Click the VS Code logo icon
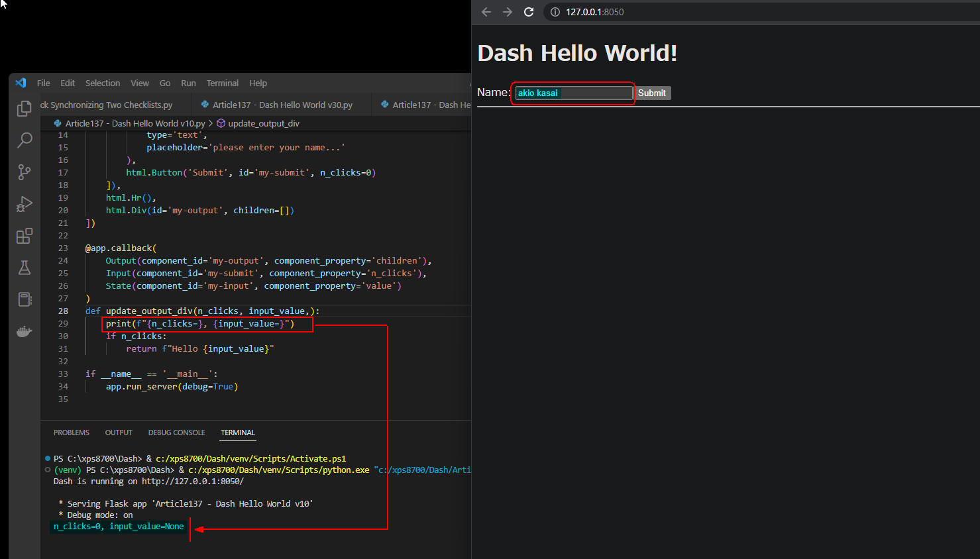The image size is (980, 559). pyautogui.click(x=21, y=83)
